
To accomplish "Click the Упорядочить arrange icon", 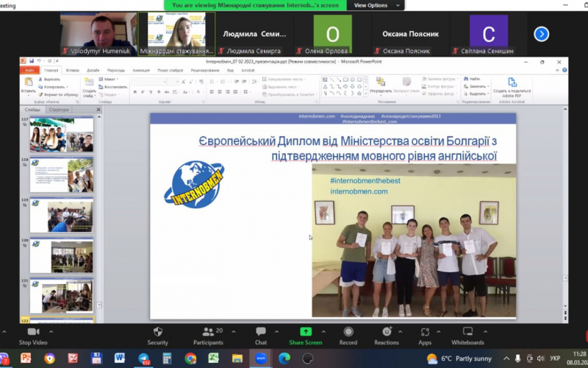I will 381,82.
